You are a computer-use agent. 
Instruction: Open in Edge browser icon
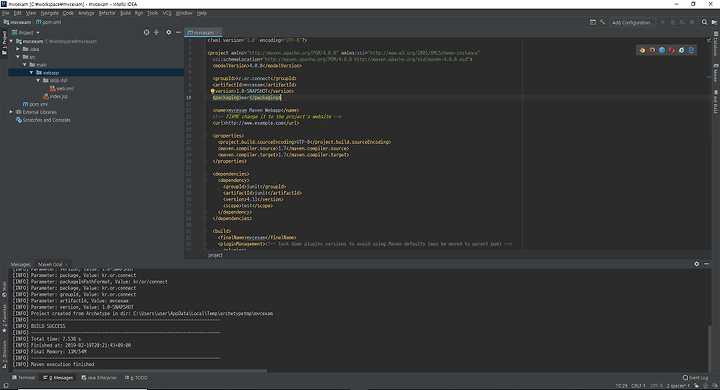[691, 50]
